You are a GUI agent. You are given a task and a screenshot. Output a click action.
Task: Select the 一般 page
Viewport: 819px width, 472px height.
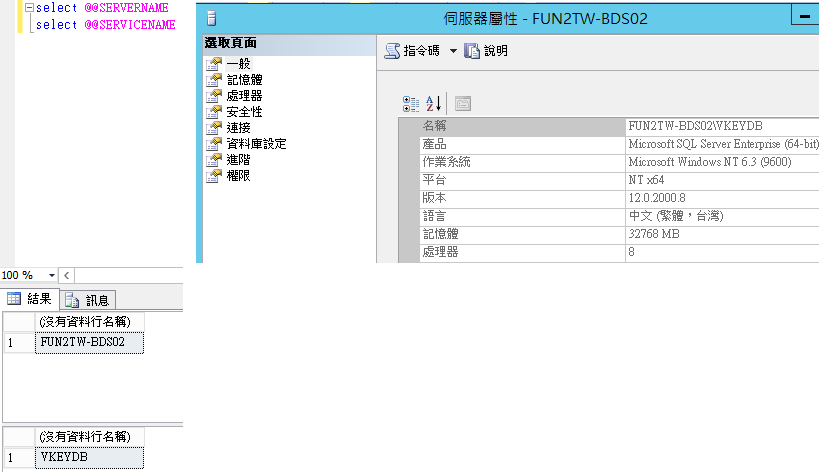(x=239, y=64)
